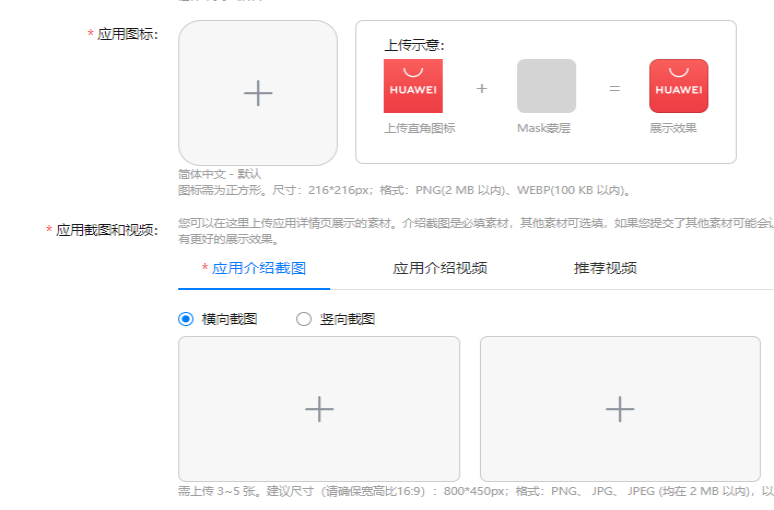Click the right-angle HUAWEI sample icon

(x=413, y=86)
